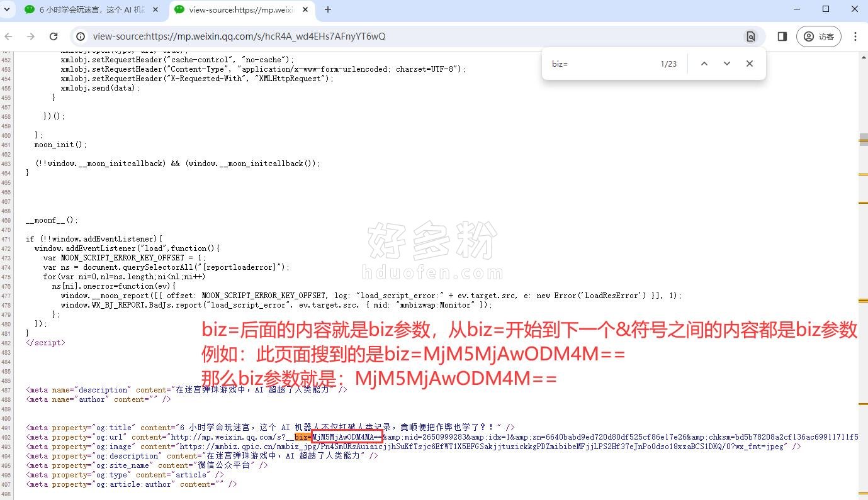Maximize the browser window
The width and height of the screenshot is (868, 500).
click(826, 9)
